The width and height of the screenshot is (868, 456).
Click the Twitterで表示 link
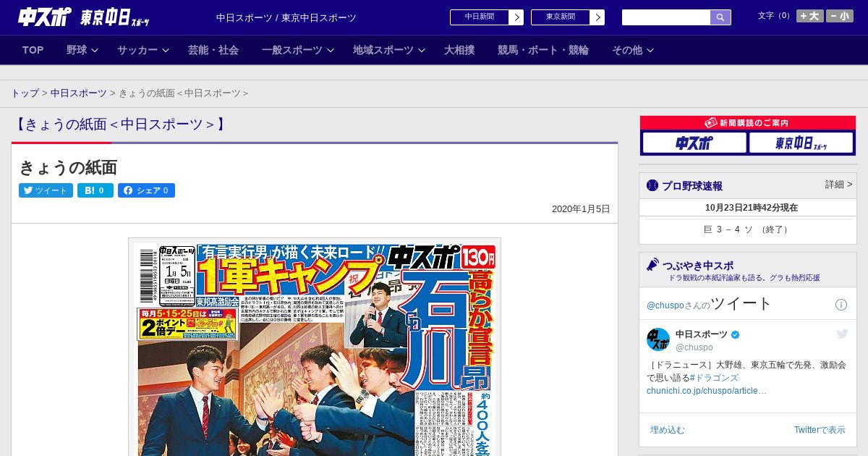point(820,430)
